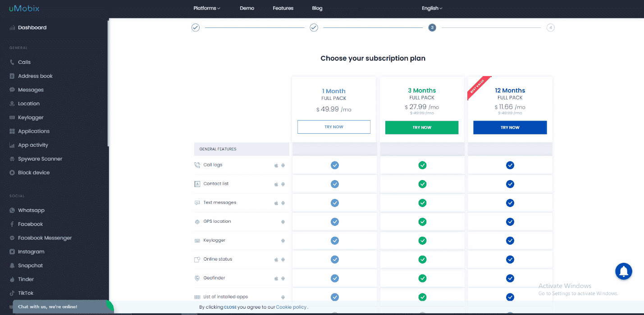Click the Messages bubble icon
This screenshot has height=315, width=644.
click(x=12, y=90)
